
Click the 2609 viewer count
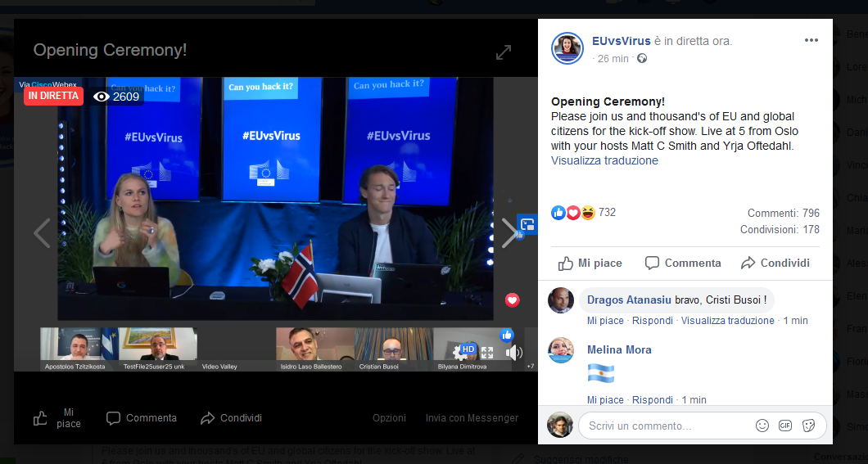tap(117, 97)
